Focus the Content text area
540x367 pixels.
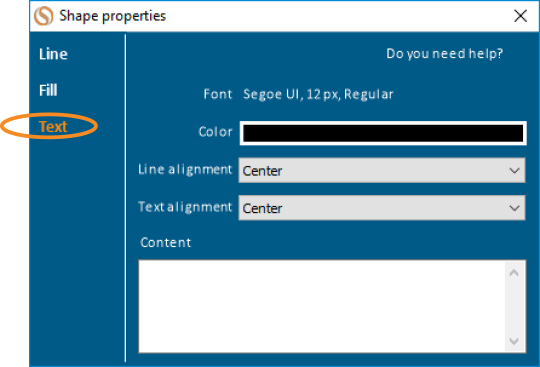(x=322, y=306)
